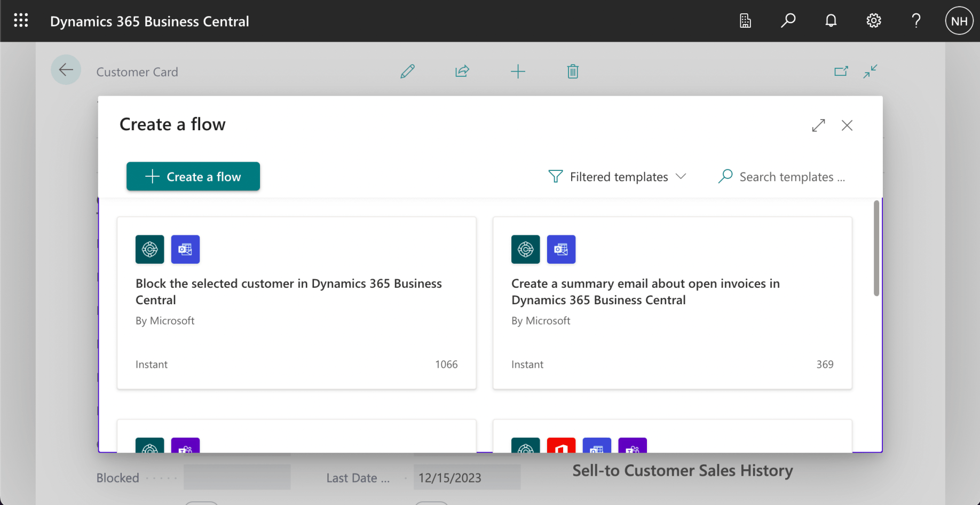Expand the Filtered templates dropdown
The width and height of the screenshot is (980, 505).
[x=618, y=177]
